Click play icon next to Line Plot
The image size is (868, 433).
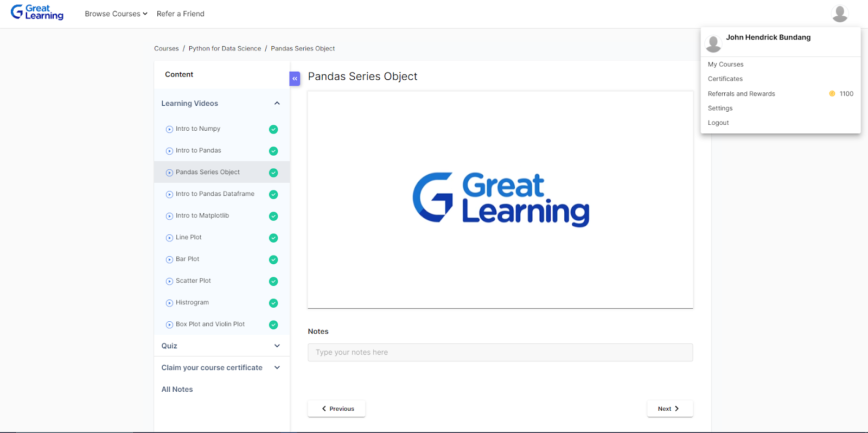tap(169, 238)
